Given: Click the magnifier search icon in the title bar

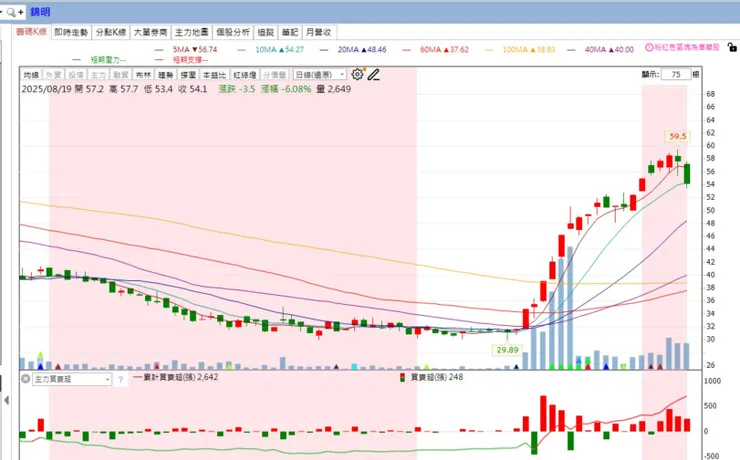Looking at the screenshot, I should click(10, 12).
